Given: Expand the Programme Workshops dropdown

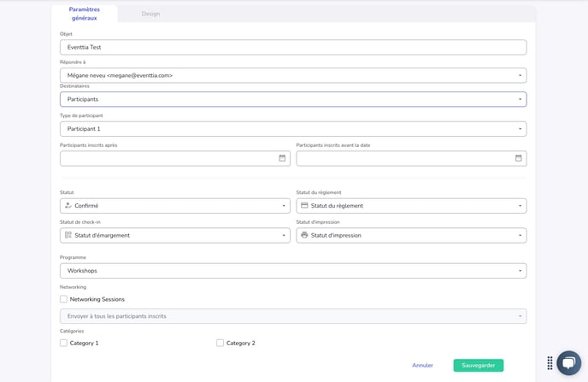Looking at the screenshot, I should (292, 271).
